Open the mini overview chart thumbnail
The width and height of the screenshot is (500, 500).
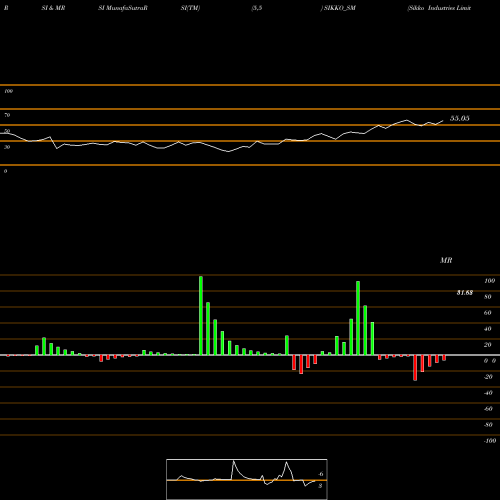tap(247, 479)
